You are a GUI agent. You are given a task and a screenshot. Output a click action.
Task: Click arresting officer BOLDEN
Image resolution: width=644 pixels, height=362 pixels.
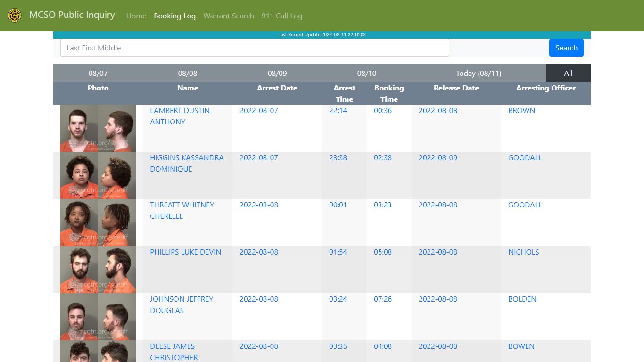coord(522,299)
